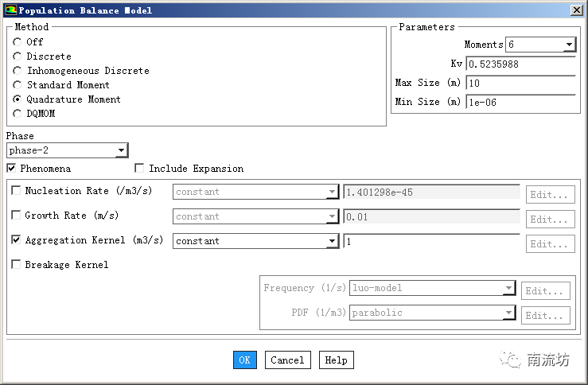
Task: Enable the Nucleation Rate checkbox
Action: tap(17, 191)
